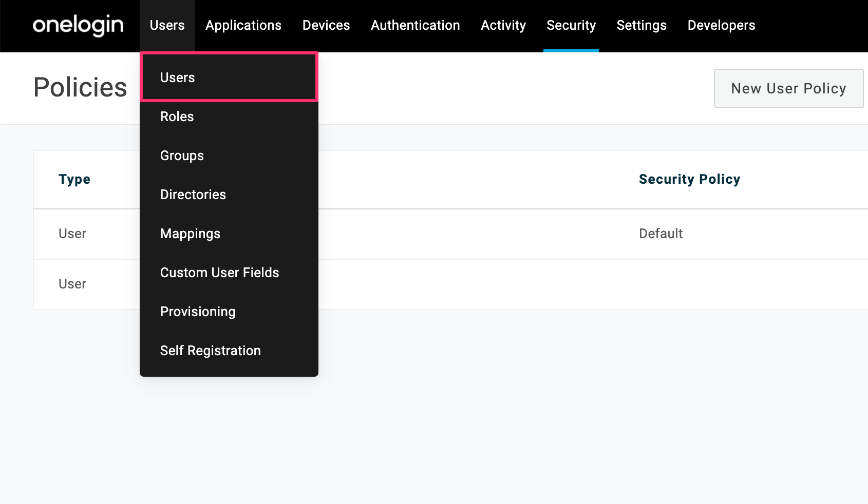Viewport: 868px width, 504px height.
Task: Click User in the Default policy row
Action: click(72, 234)
